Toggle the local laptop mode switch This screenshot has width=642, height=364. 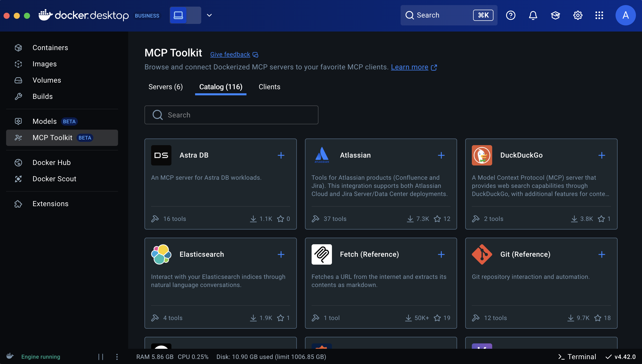click(185, 15)
